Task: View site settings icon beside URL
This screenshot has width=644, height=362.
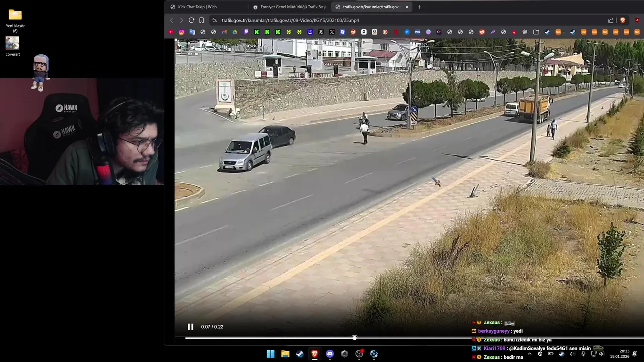Action: click(x=214, y=20)
